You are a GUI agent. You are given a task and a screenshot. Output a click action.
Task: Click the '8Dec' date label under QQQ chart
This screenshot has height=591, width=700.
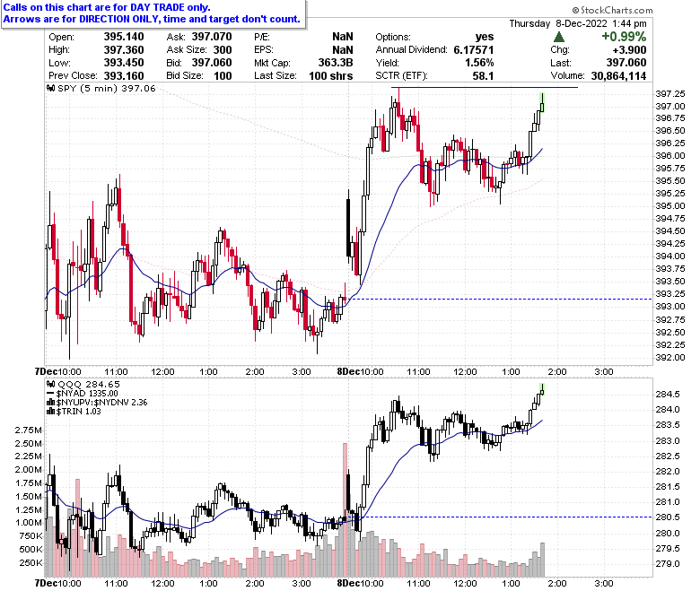(349, 583)
